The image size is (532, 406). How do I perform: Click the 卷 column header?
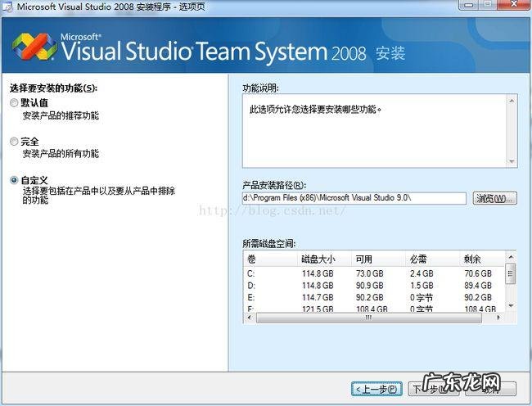[x=270, y=259]
